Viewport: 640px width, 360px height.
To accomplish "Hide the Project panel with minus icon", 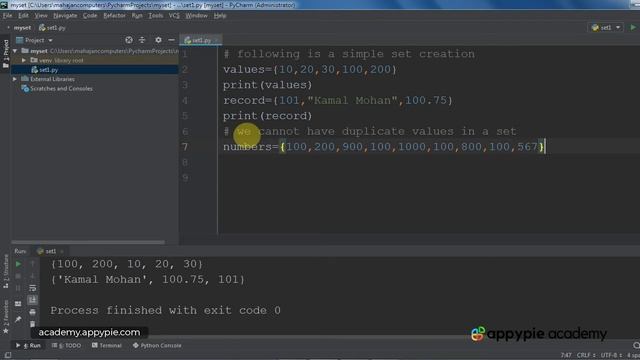I will 171,40.
